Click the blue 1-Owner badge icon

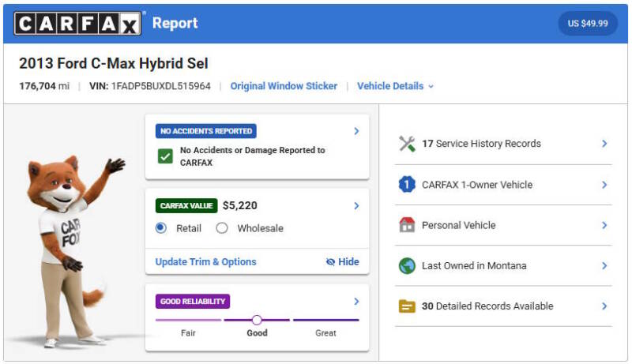click(407, 185)
